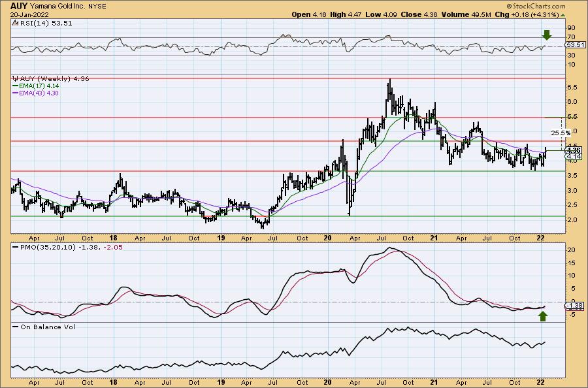
Task: Click the Close 4.36 value in header
Action: coord(419,14)
